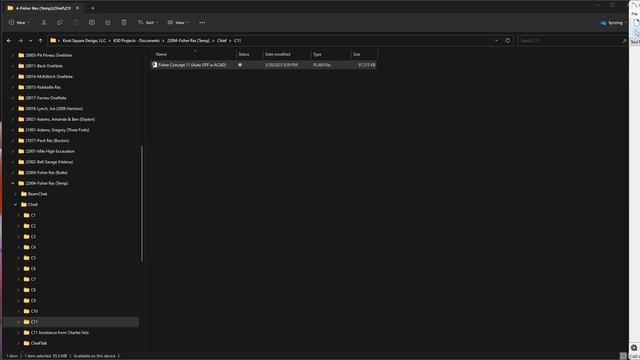Screen dimensions: 640x360
Task: Open a new File Explorer tab
Action: (x=93, y=8)
